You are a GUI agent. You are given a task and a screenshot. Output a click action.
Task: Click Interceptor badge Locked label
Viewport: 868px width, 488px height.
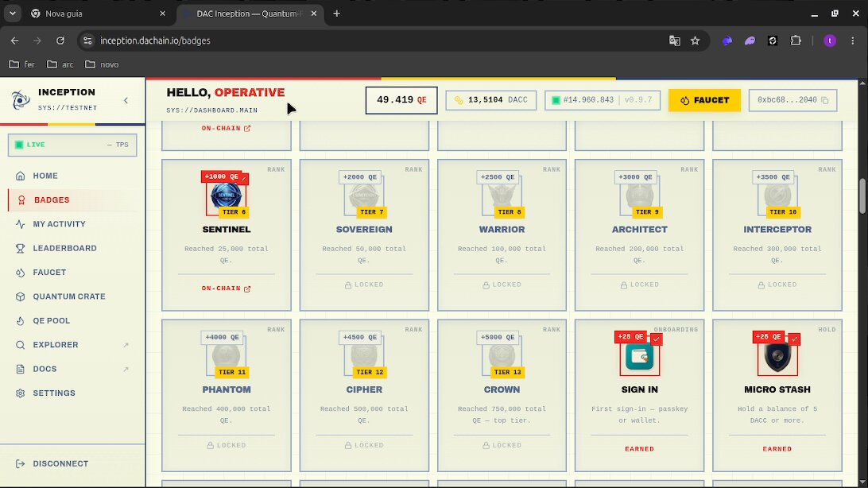tap(777, 285)
